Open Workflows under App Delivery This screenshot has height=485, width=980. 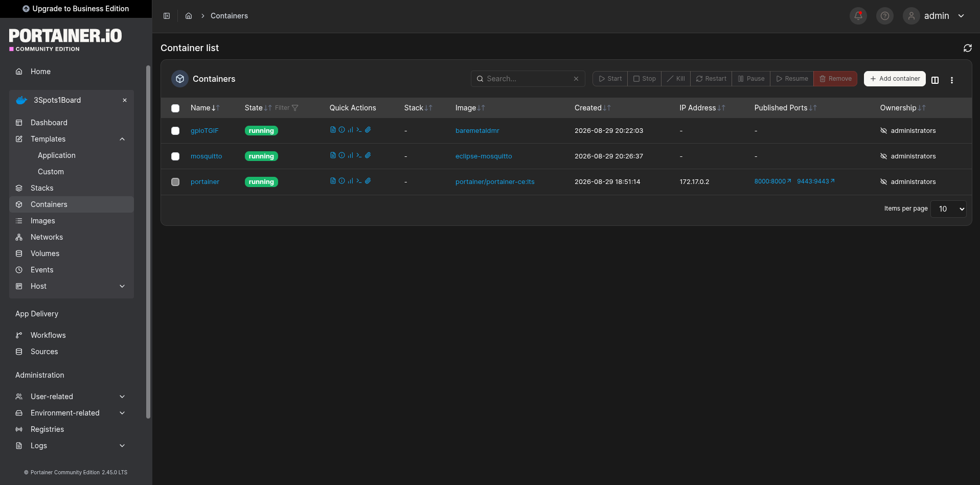72,335
